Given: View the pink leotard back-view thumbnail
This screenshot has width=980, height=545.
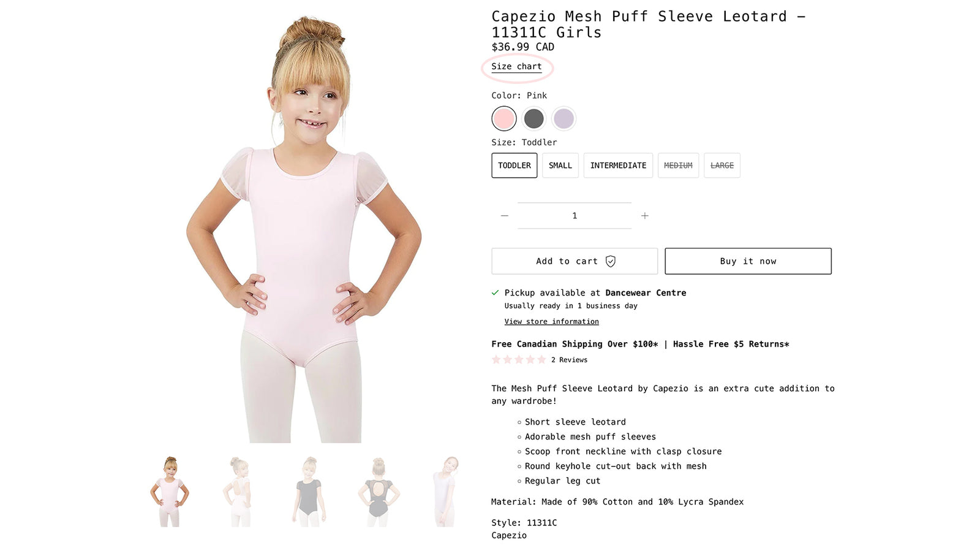Looking at the screenshot, I should 239,491.
